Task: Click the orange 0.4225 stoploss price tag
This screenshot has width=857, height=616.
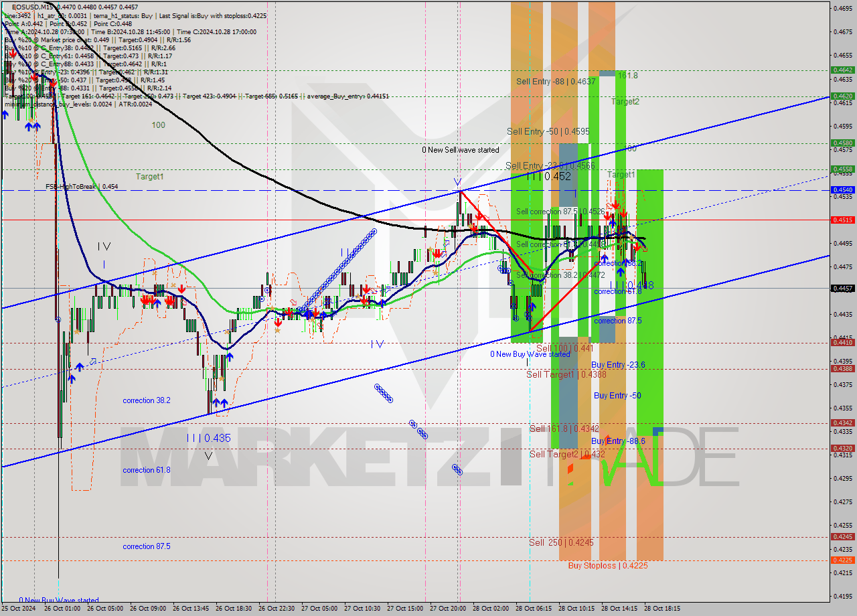Action: 842,560
